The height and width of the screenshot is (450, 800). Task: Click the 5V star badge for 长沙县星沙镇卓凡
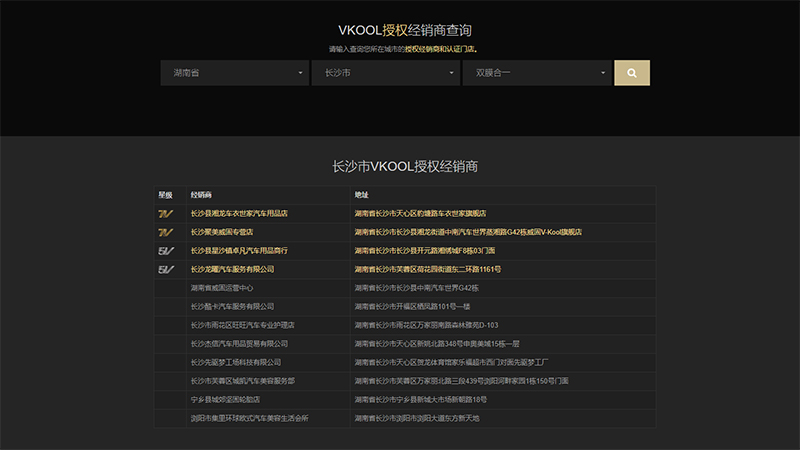(166, 251)
